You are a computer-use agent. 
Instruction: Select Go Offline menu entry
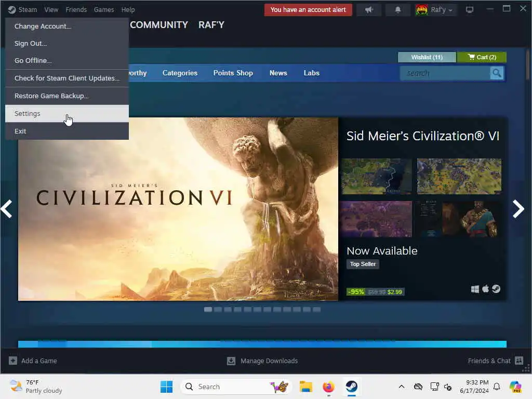(x=67, y=60)
